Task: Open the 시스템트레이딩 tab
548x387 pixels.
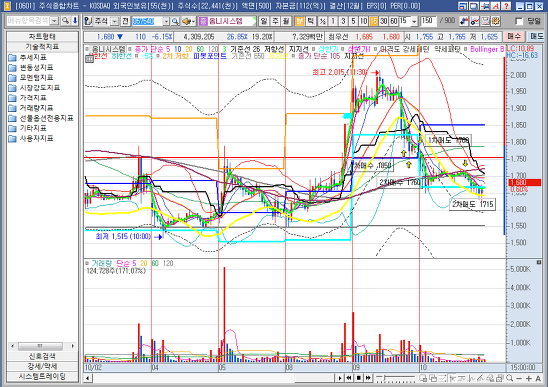Action: [x=42, y=377]
